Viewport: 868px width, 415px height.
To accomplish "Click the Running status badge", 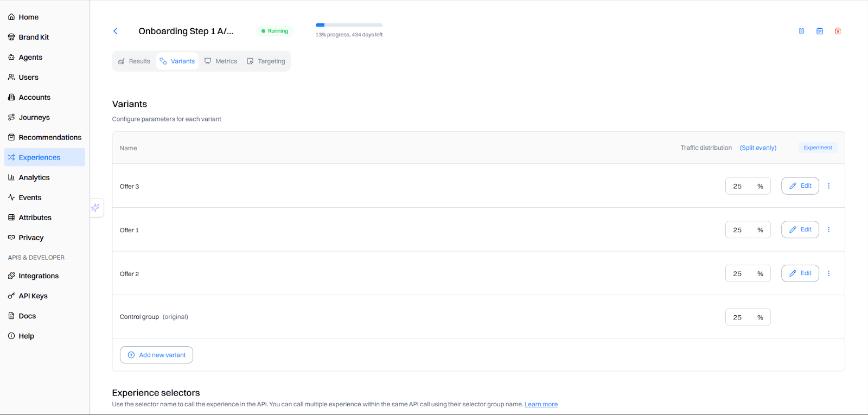I will click(275, 31).
